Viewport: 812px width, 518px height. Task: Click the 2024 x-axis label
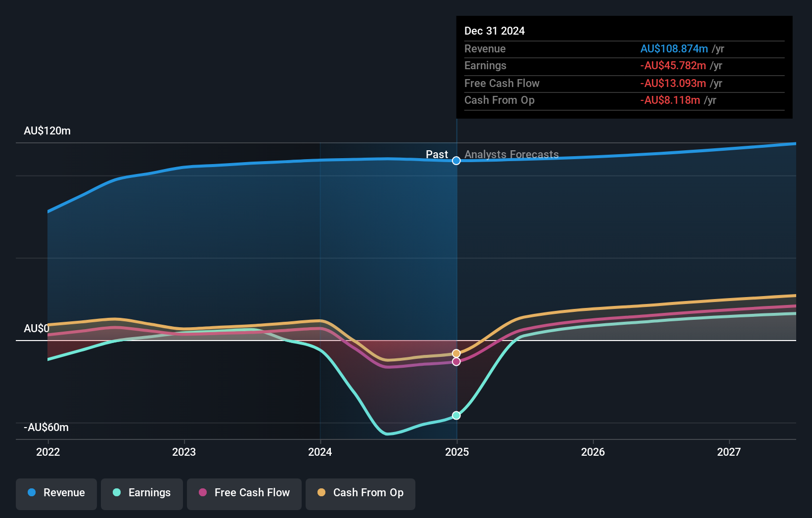[x=320, y=452]
